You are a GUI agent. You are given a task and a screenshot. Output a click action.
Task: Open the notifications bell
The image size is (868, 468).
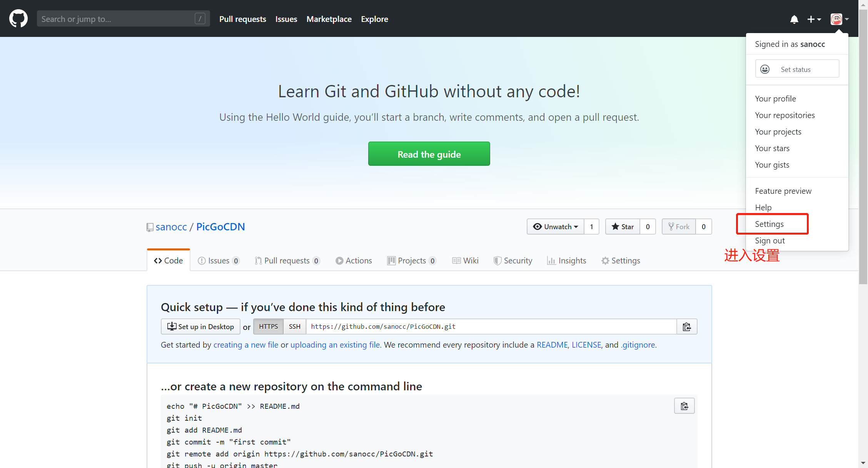coord(794,19)
